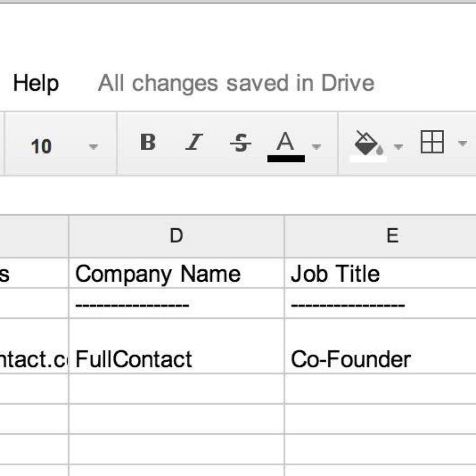Screen dimensions: 476x476
Task: Click the fill color paint bucket
Action: point(366,143)
